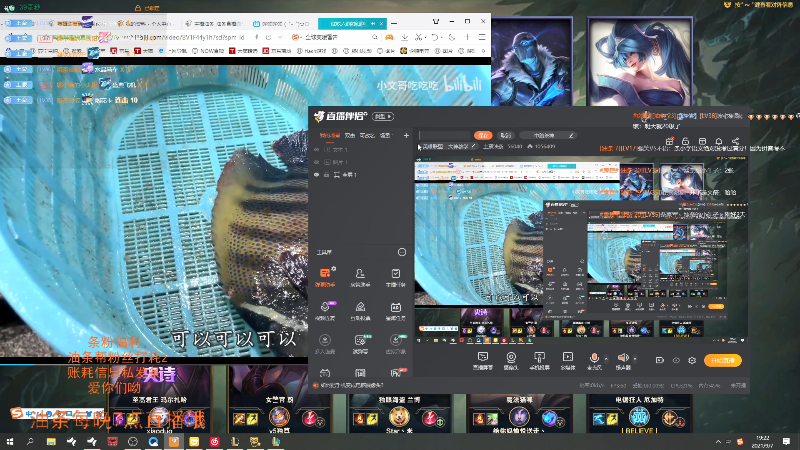Mute the active teal browser tab

pyautogui.click(x=373, y=23)
